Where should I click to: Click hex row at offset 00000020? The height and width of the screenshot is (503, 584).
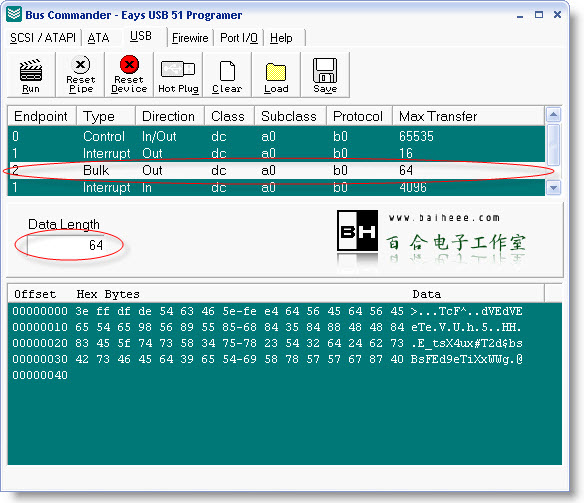click(267, 343)
